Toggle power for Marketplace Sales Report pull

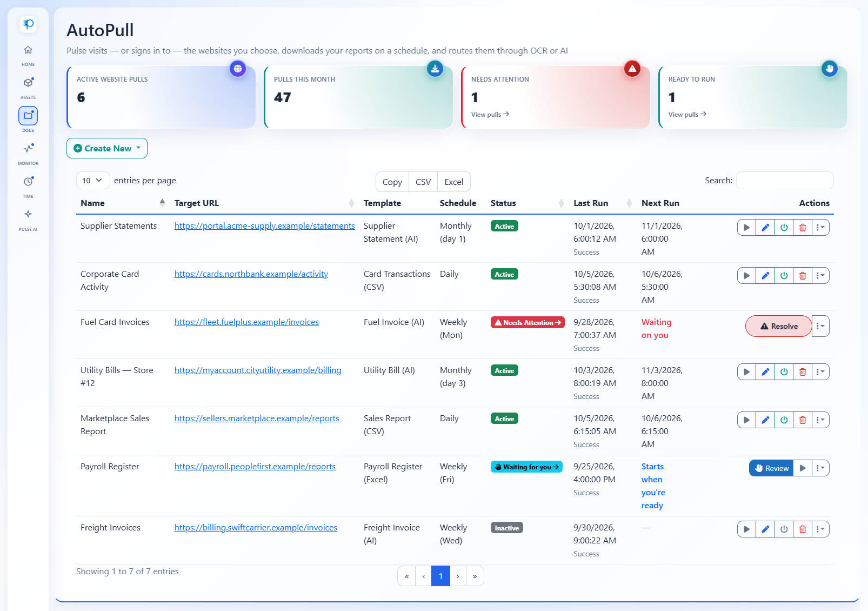[784, 420]
